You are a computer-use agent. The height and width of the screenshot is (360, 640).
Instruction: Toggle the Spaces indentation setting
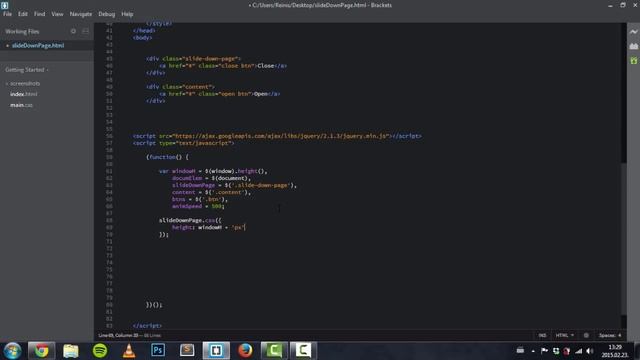[607, 336]
